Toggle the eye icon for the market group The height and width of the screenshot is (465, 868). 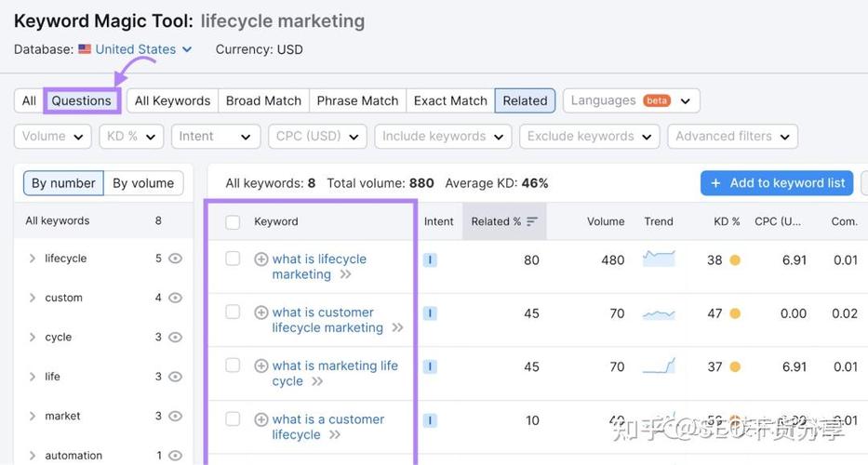click(175, 416)
